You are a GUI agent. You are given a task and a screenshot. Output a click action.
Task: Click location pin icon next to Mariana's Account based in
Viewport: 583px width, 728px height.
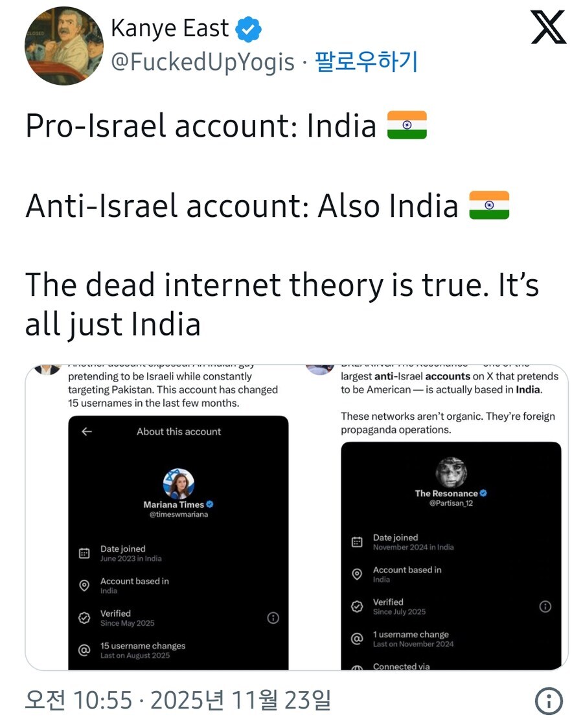84,586
